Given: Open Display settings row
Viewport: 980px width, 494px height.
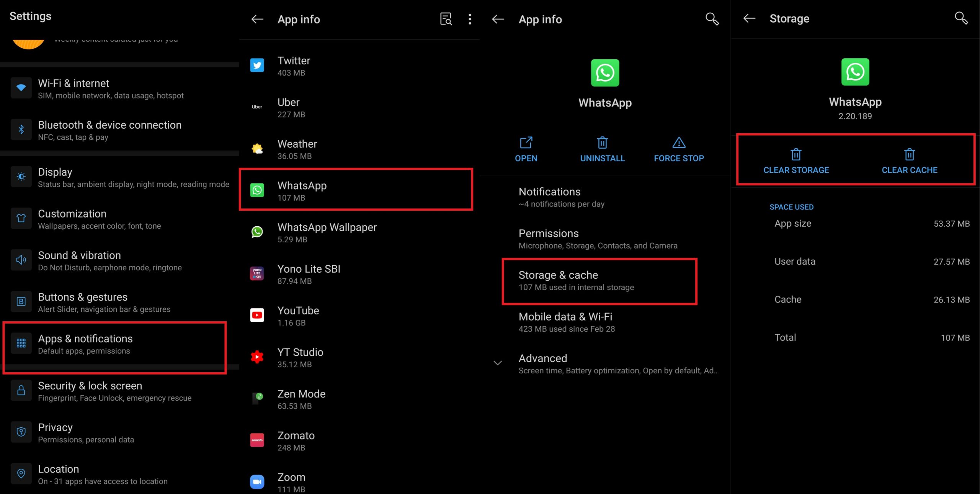Looking at the screenshot, I should 119,177.
